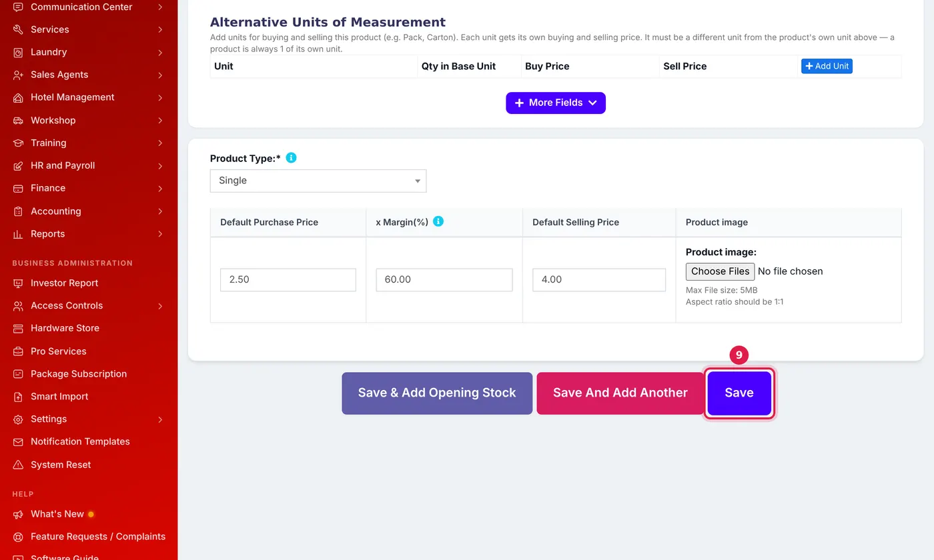Click the HR and Payroll icon

click(18, 165)
